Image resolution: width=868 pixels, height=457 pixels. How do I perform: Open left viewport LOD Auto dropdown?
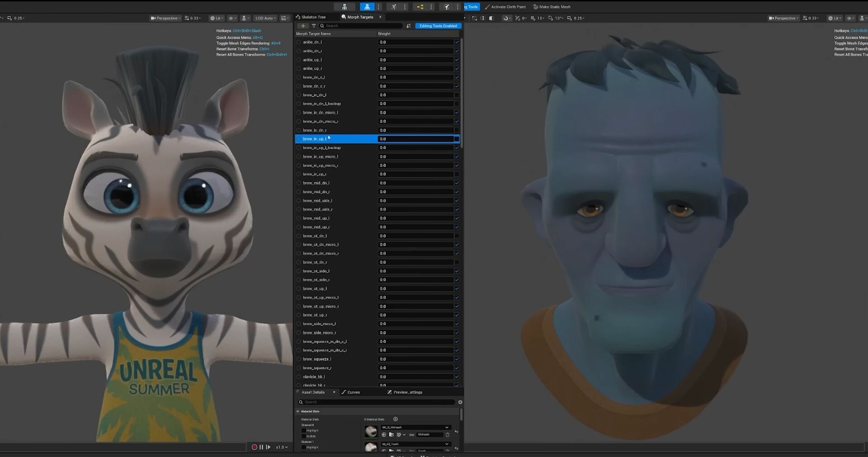tap(265, 18)
